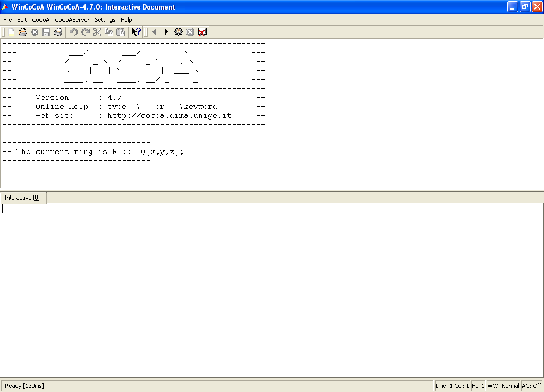Screen dimensions: 544x392
Task: Restore down the WinCoCoA window
Action: pos(525,6)
